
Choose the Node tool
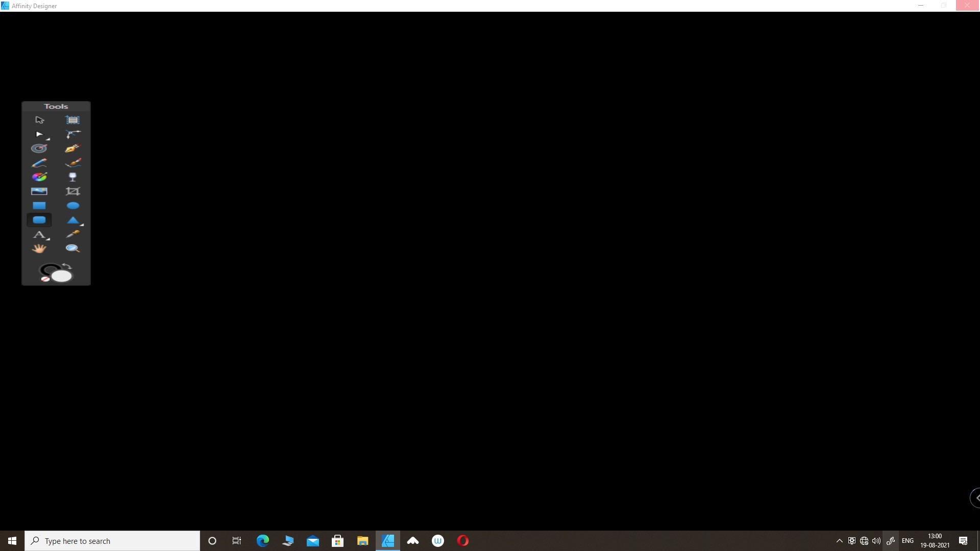40,134
